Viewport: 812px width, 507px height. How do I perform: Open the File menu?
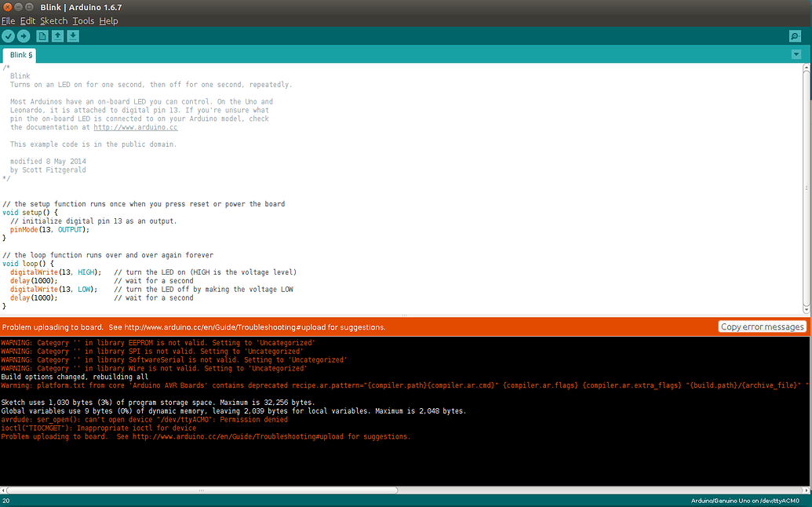click(8, 21)
